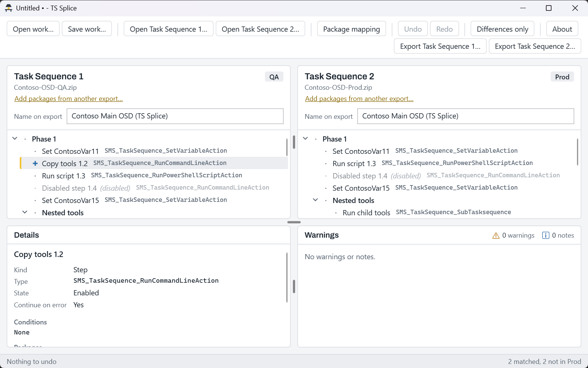Screen dimensions: 588x368
Task: Click status text "2 matched, 2 not in Prod"
Action: click(544, 361)
